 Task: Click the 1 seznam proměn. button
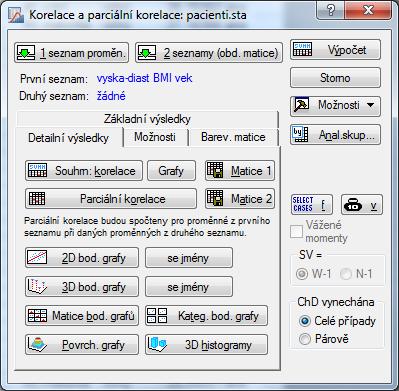tap(71, 52)
